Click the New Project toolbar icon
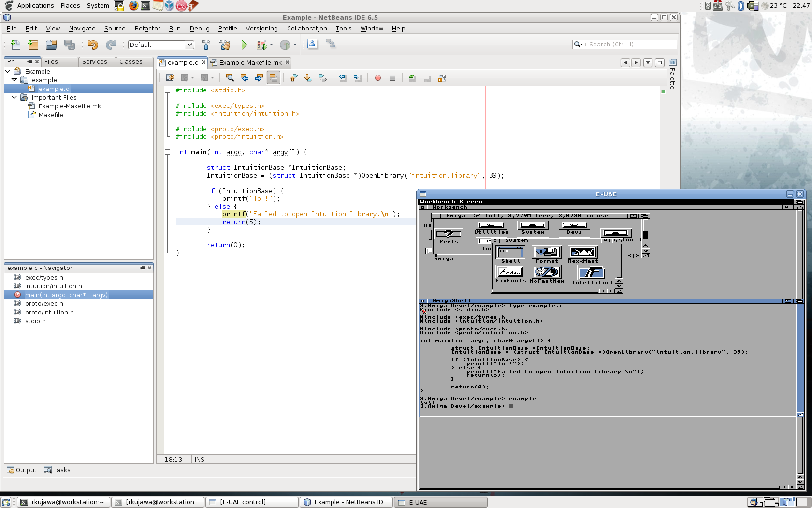 tap(33, 45)
